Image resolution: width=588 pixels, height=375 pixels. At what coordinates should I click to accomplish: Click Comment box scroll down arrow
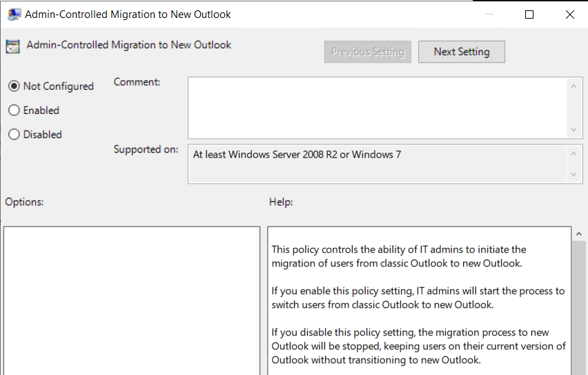(x=574, y=130)
